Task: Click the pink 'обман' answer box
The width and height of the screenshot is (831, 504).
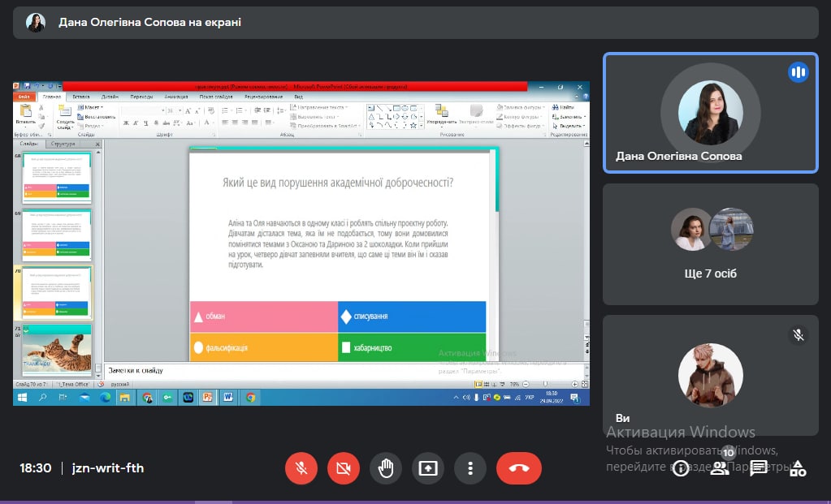Action: pyautogui.click(x=264, y=316)
